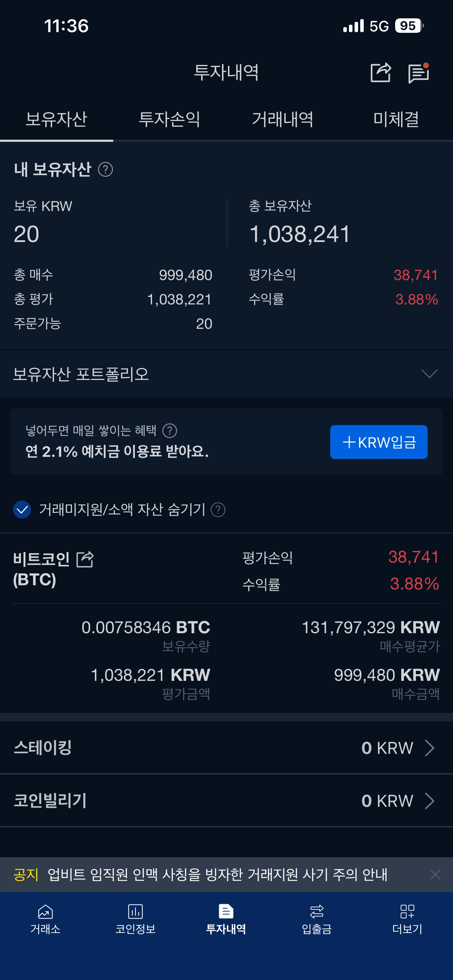The width and height of the screenshot is (453, 980).
Task: Open the 공지 notice about 업비트 사기 주의
Action: [217, 875]
